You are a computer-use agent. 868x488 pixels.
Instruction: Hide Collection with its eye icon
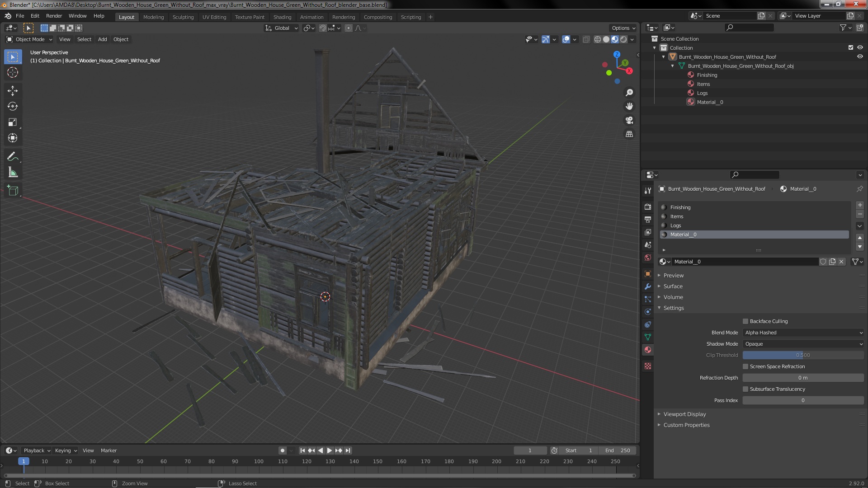coord(860,47)
